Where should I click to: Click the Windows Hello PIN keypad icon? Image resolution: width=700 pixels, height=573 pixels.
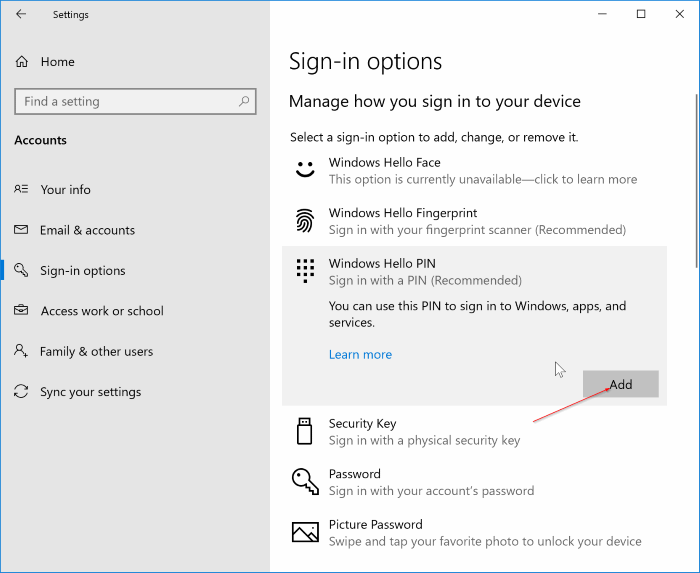[x=305, y=271]
